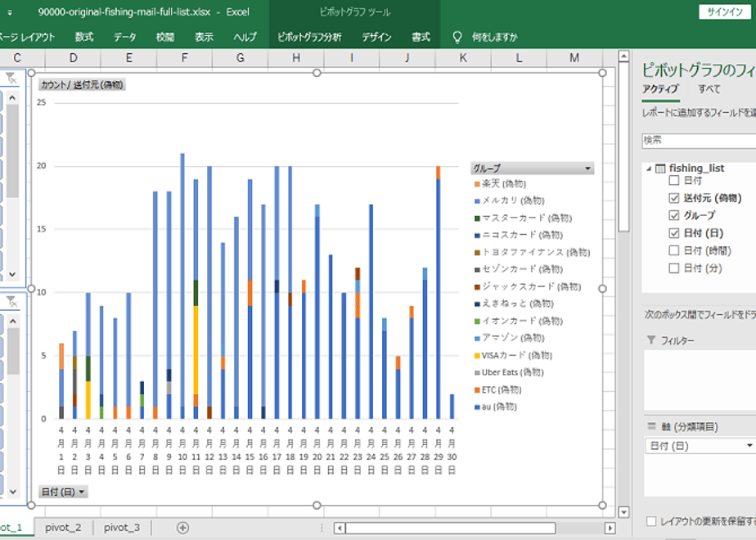This screenshot has height=540, width=756.
Task: Click the ETC (偽物) legend entry
Action: (x=498, y=389)
